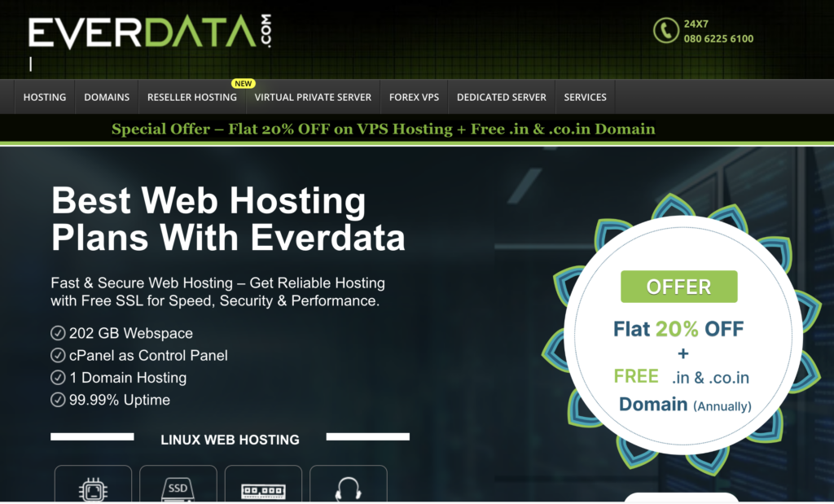The width and height of the screenshot is (834, 504).
Task: Click the headset support icon card
Action: tap(349, 484)
